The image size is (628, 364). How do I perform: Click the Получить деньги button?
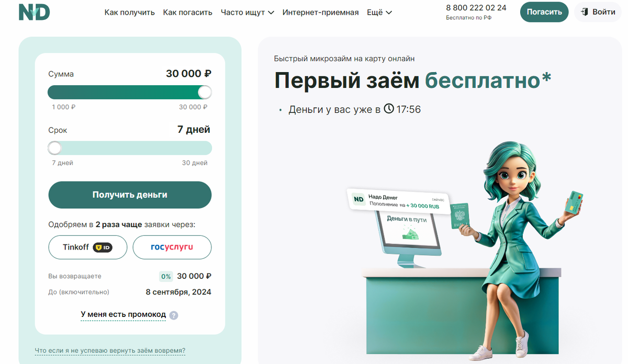(130, 195)
